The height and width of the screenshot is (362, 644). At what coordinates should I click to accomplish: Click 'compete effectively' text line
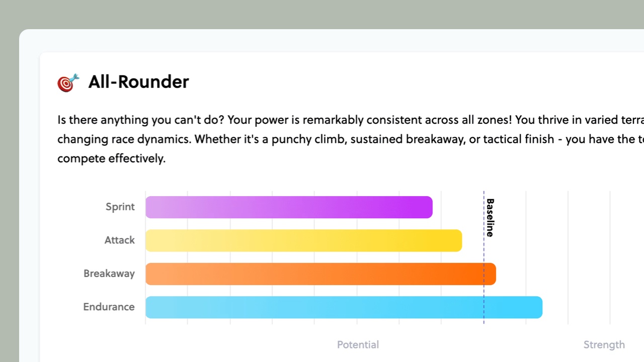111,158
